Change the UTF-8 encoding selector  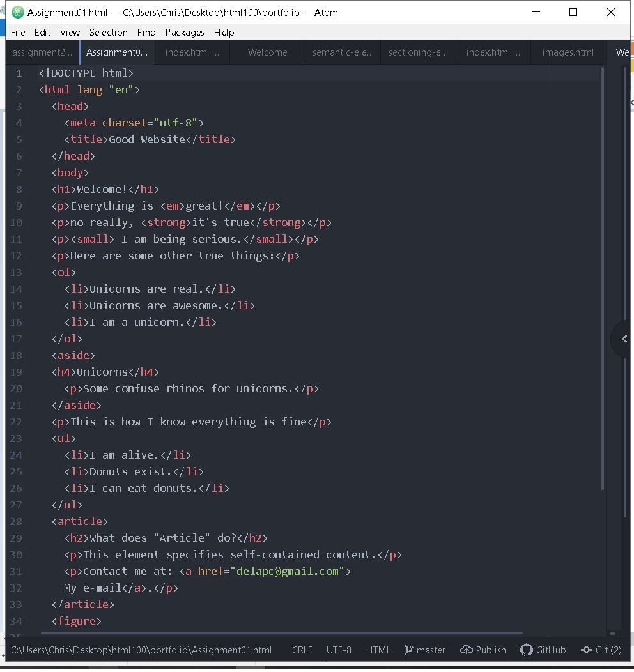339,650
